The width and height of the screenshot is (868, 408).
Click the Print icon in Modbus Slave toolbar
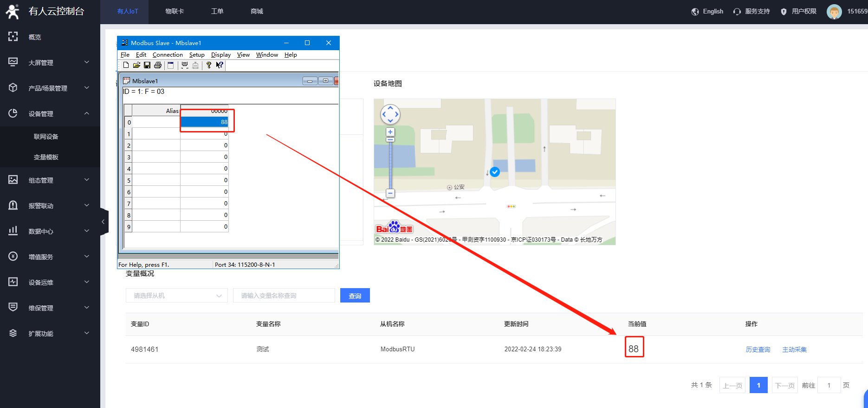click(x=158, y=66)
